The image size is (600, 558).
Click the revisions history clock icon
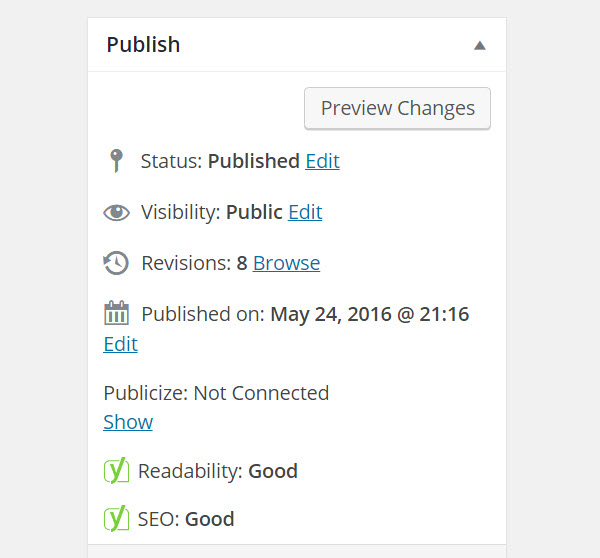tap(116, 263)
